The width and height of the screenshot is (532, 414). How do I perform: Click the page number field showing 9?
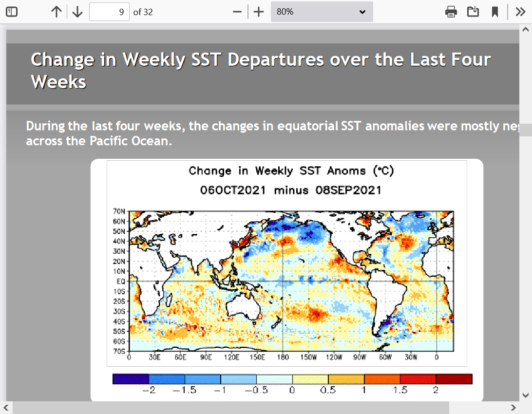pos(109,12)
